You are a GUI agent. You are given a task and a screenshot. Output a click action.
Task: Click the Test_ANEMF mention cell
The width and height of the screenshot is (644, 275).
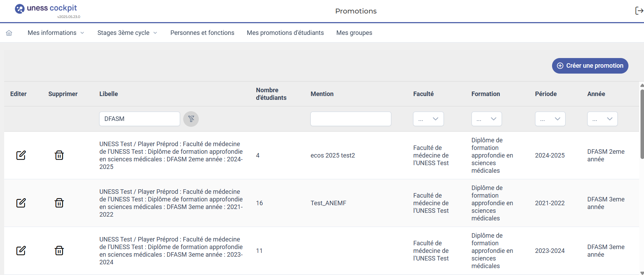[x=328, y=203]
